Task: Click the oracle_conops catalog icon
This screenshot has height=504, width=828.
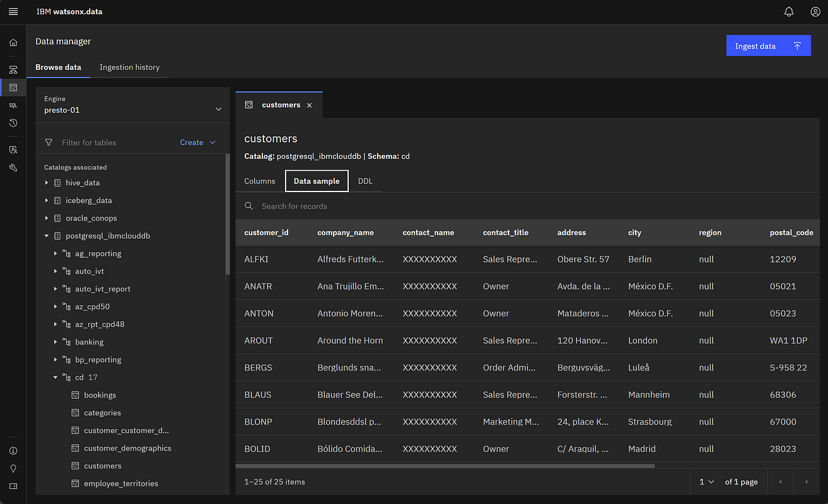Action: point(57,218)
